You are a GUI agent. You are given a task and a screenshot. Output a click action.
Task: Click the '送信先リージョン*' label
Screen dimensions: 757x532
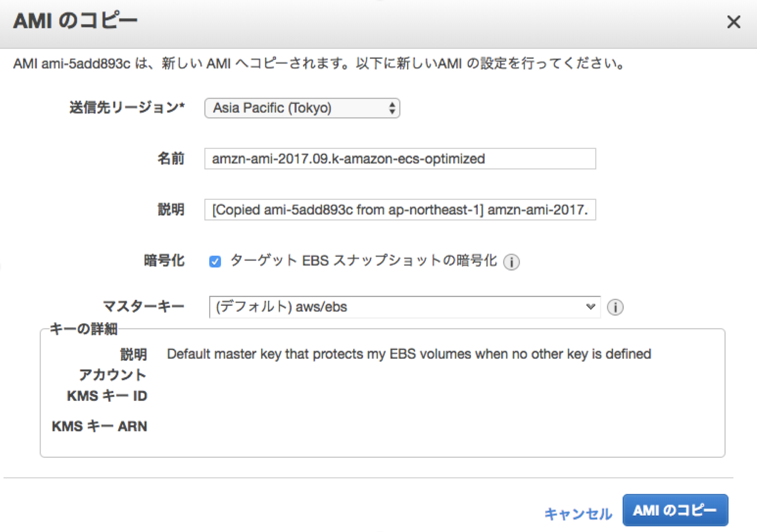pyautogui.click(x=127, y=108)
